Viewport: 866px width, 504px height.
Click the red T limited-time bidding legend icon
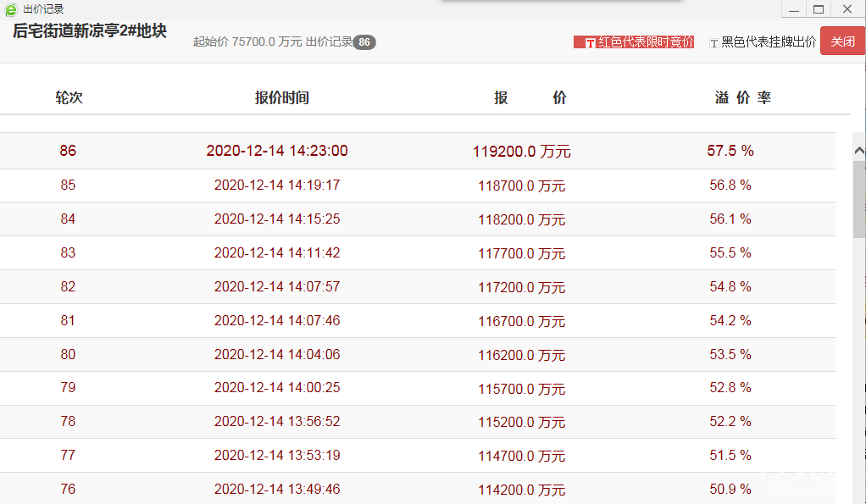pos(591,42)
